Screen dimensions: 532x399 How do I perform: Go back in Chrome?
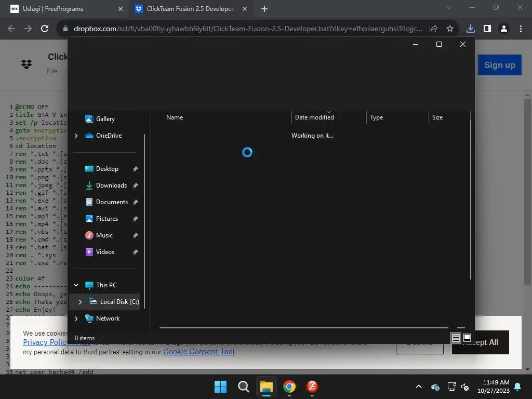pos(11,29)
